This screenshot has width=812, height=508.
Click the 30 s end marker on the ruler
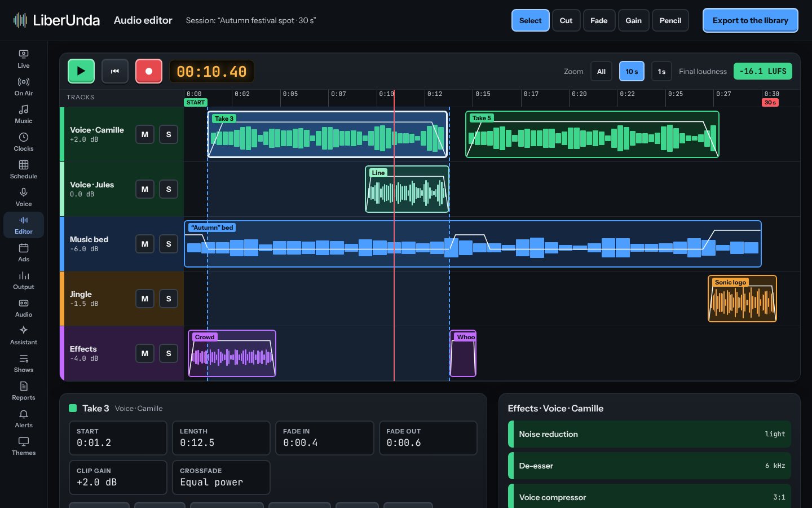(x=770, y=103)
